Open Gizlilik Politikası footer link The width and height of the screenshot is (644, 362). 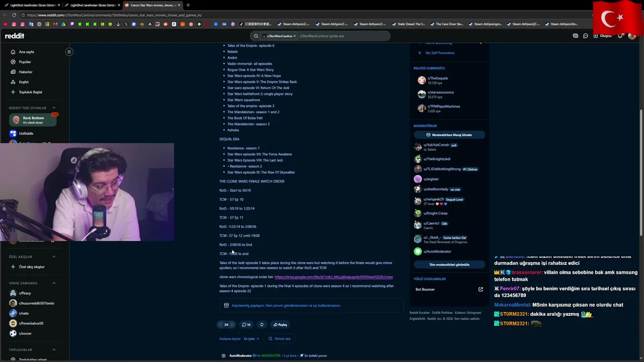[x=442, y=313]
